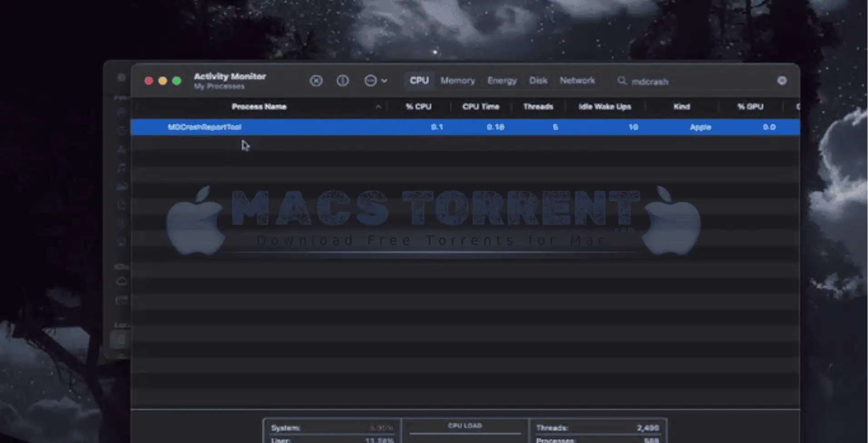
Task: Switch to the Memory tab
Action: (x=458, y=80)
